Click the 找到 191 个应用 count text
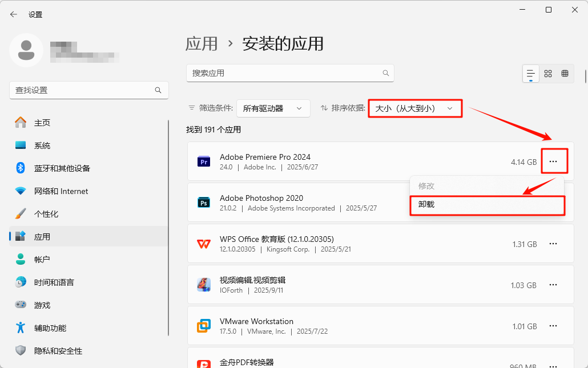The width and height of the screenshot is (588, 368). click(214, 130)
